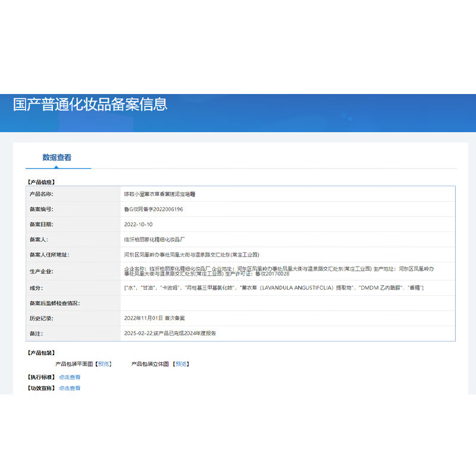Click 预览 link for 产品包装平面图
476x476 pixels.
point(104,364)
